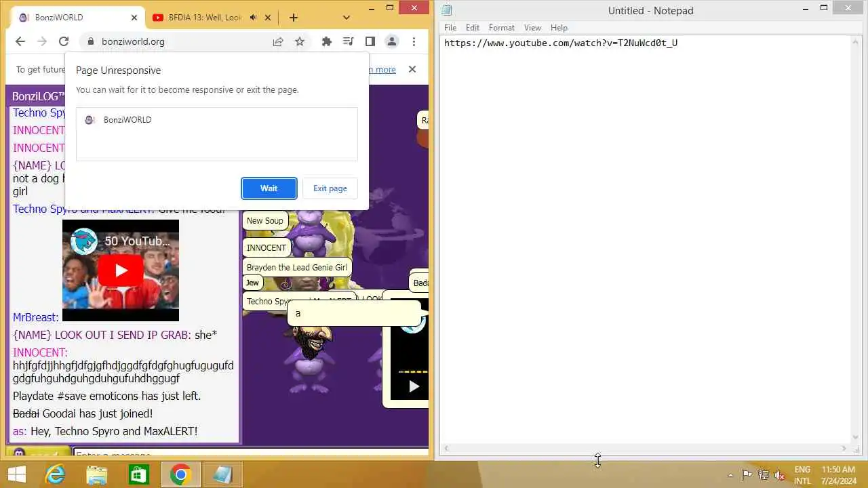The image size is (868, 488).
Task: Go back in Chrome
Action: tap(20, 41)
